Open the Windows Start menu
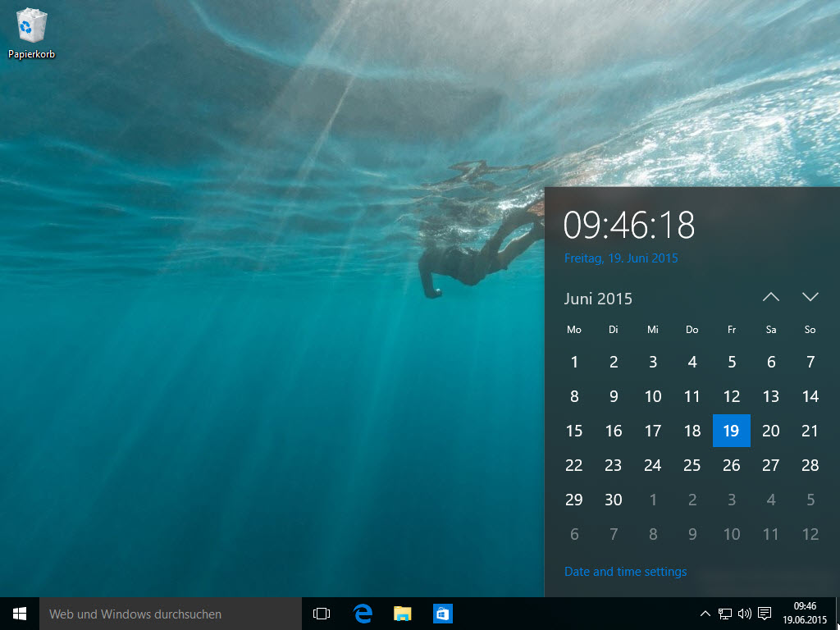 coord(20,614)
